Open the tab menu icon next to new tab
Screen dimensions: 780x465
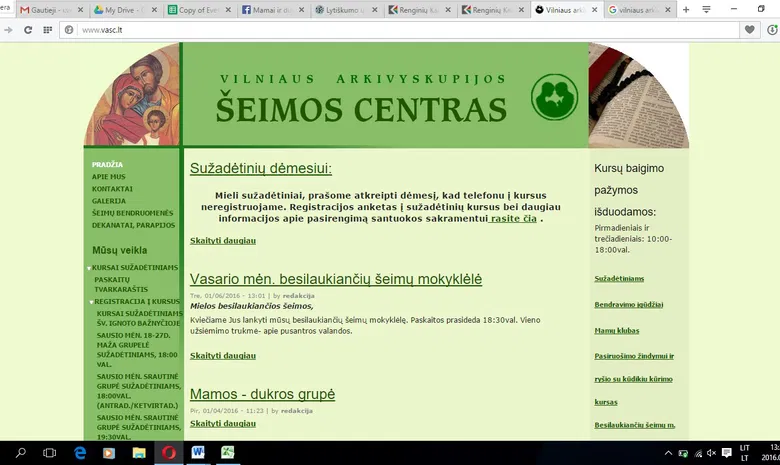click(x=706, y=9)
